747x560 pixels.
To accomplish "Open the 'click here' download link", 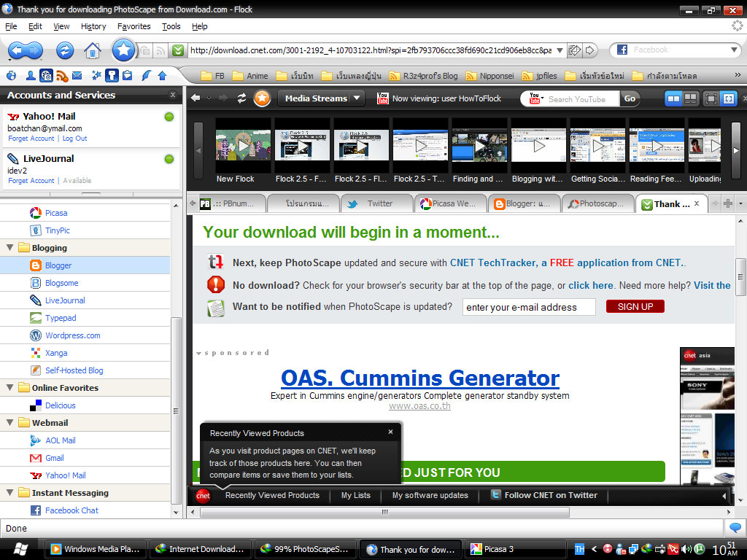I will pyautogui.click(x=591, y=285).
